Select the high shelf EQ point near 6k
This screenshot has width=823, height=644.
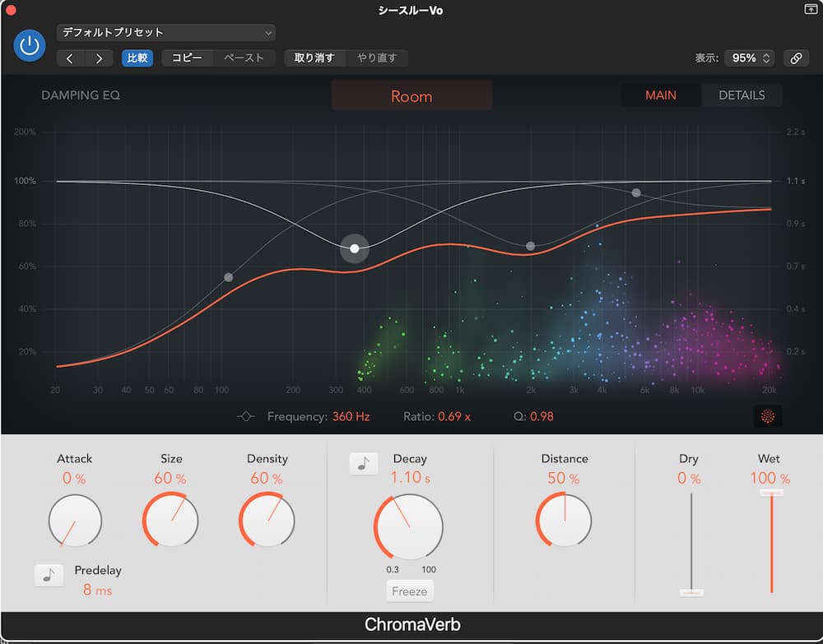pyautogui.click(x=636, y=193)
